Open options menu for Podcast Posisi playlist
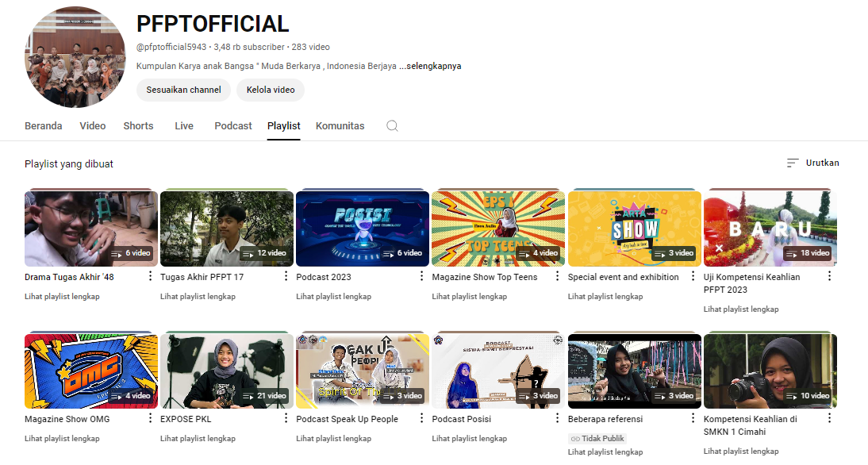This screenshot has height=465, width=868. (557, 418)
